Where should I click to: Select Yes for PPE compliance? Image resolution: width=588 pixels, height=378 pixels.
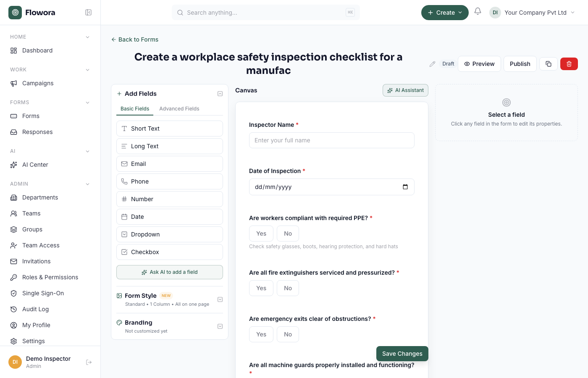click(x=261, y=234)
